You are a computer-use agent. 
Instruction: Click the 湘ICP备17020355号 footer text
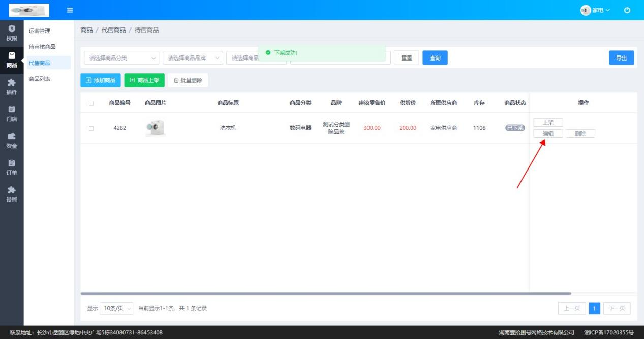point(609,332)
